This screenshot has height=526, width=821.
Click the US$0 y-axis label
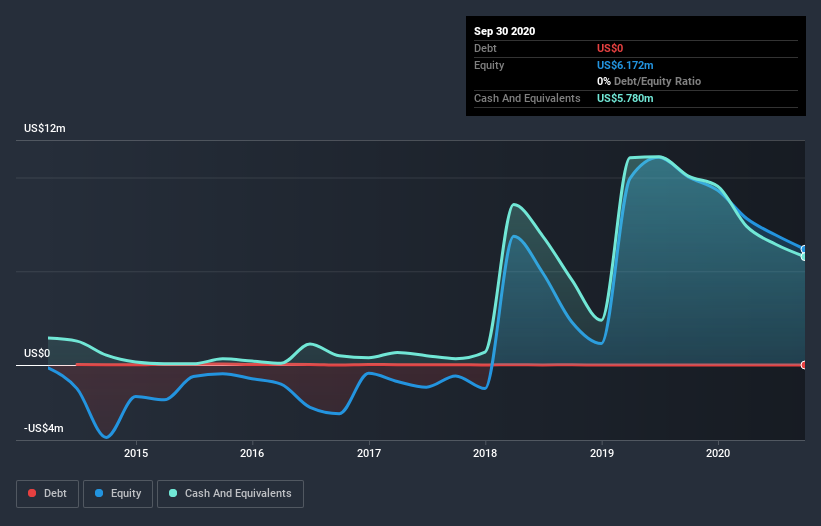pyautogui.click(x=37, y=353)
